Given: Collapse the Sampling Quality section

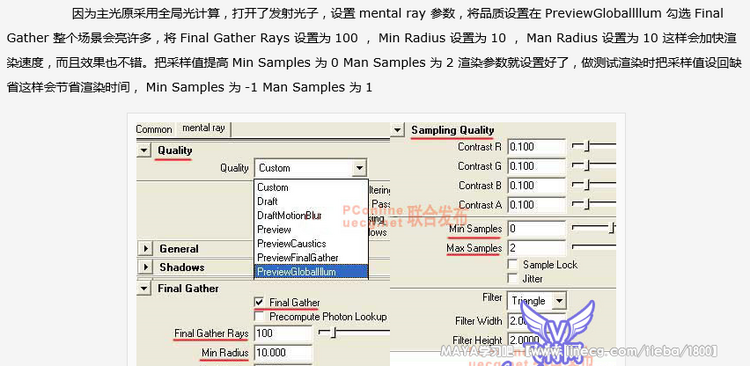Looking at the screenshot, I should pos(397,130).
